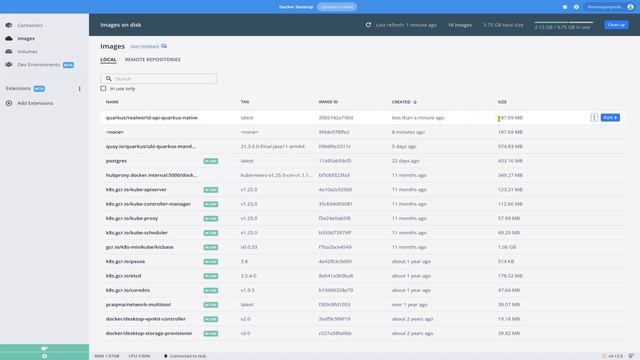Viewport: 640px width, 360px height.
Task: Open the Dev Environments sidebar icon
Action: tap(9, 64)
